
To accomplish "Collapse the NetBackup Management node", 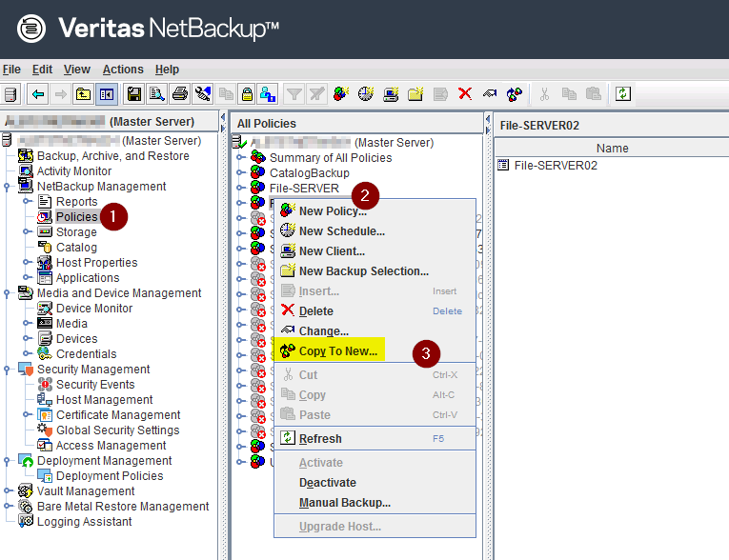I will pyautogui.click(x=8, y=187).
